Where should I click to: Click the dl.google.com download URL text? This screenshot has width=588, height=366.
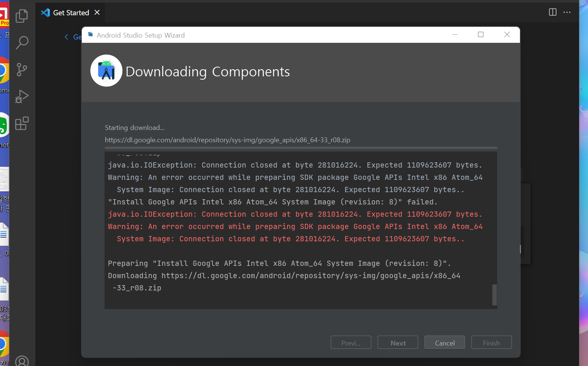tap(228, 140)
